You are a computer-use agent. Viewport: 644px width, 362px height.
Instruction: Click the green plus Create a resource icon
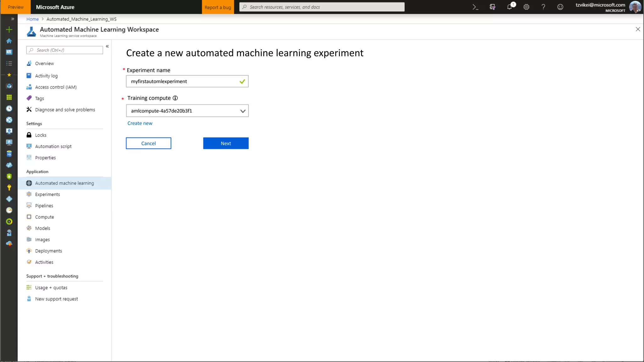pos(9,30)
